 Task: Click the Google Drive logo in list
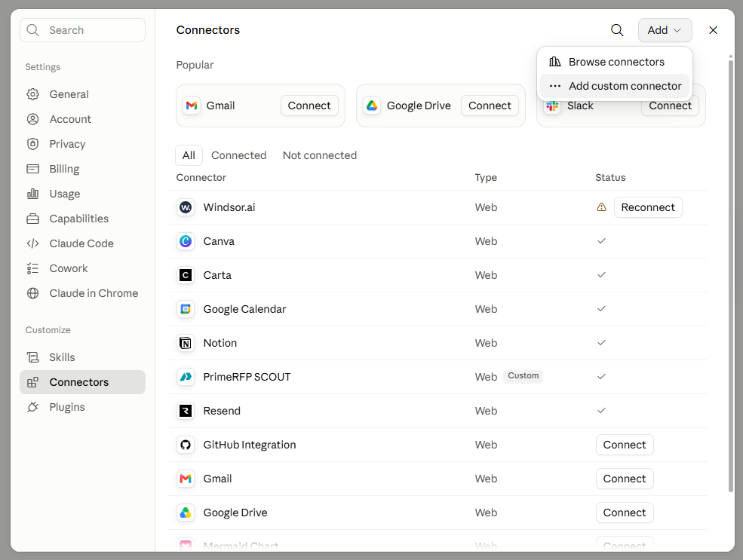click(186, 513)
